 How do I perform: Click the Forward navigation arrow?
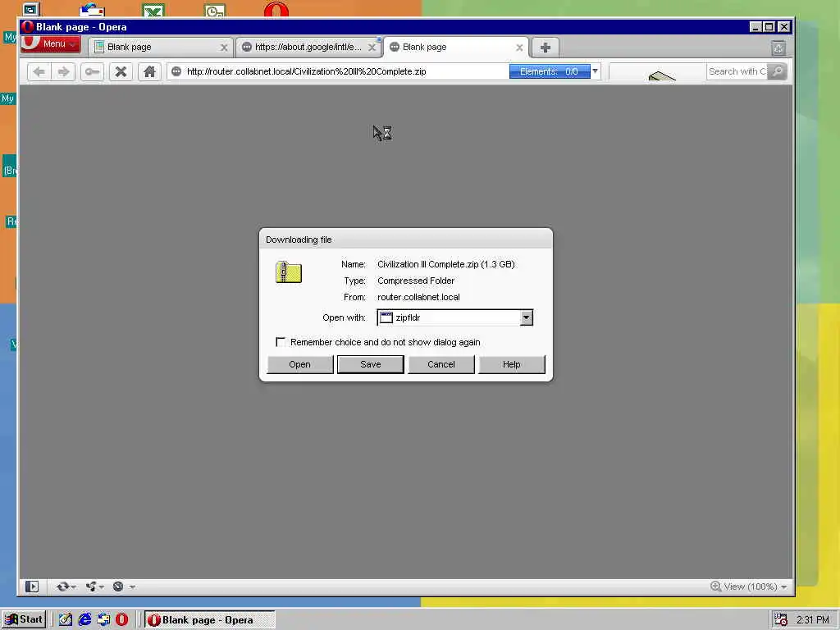[63, 72]
